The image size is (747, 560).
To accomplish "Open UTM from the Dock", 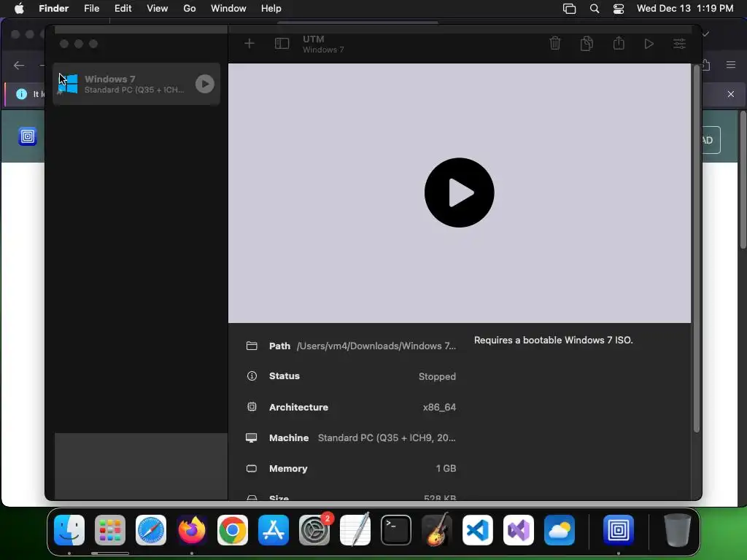I will [619, 530].
